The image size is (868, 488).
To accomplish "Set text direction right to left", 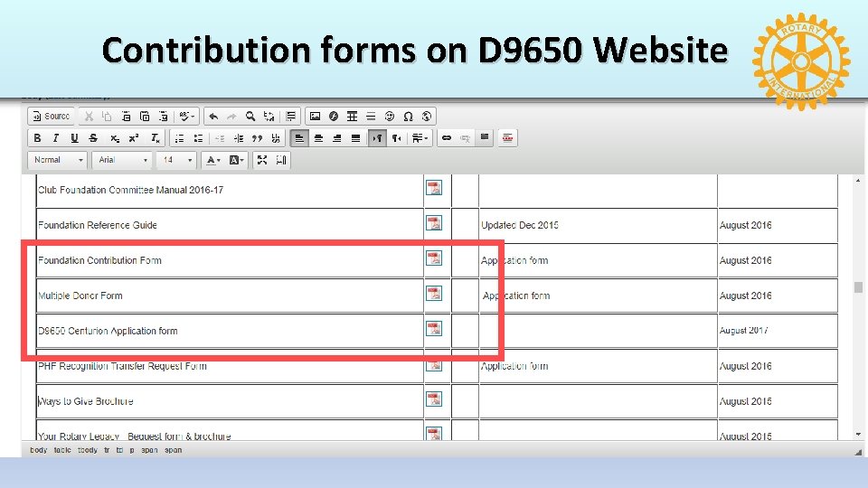I will pyautogui.click(x=396, y=137).
